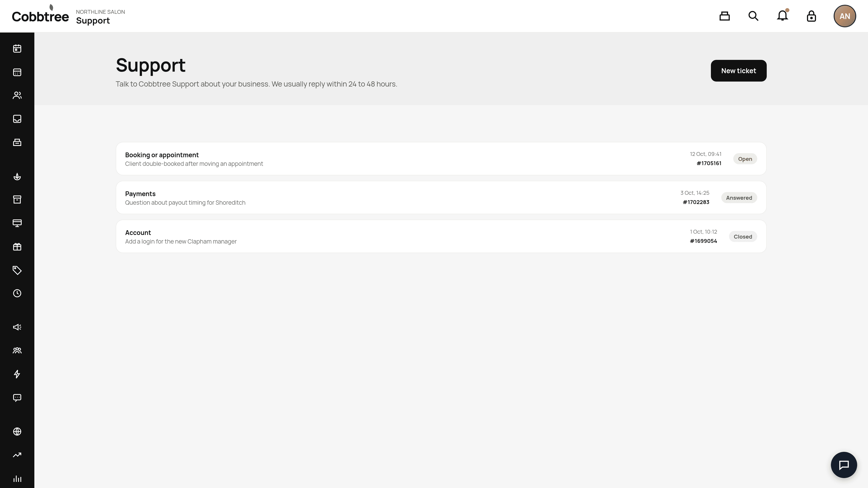Click ticket number #1699054
Screen dimensions: 868x488
point(704,241)
